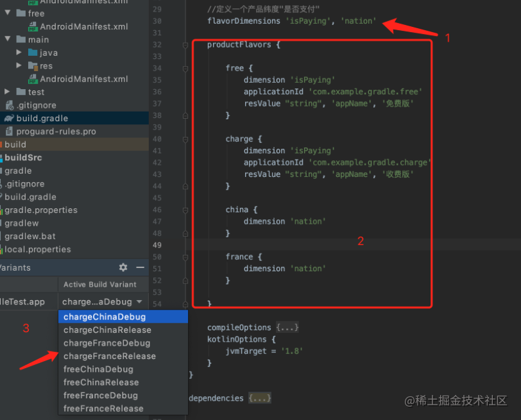
Task: Click the main folder icon
Action: [21, 39]
